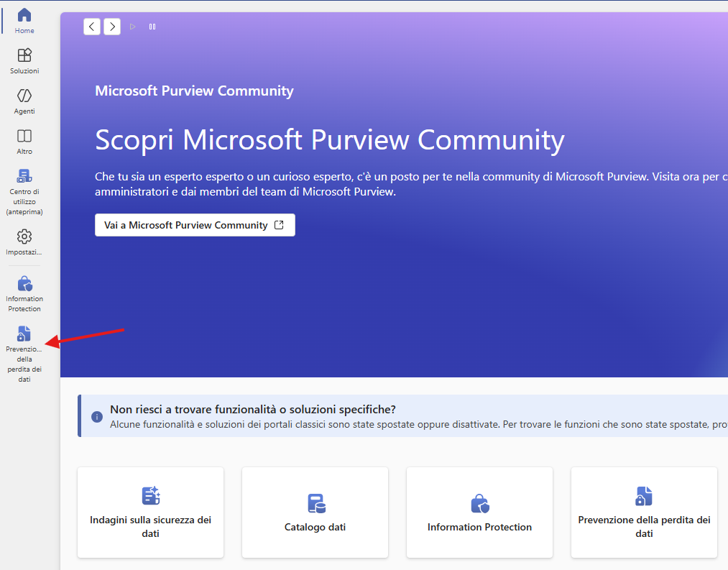Click the external link icon on community button
This screenshot has height=570, width=728.
tap(279, 225)
